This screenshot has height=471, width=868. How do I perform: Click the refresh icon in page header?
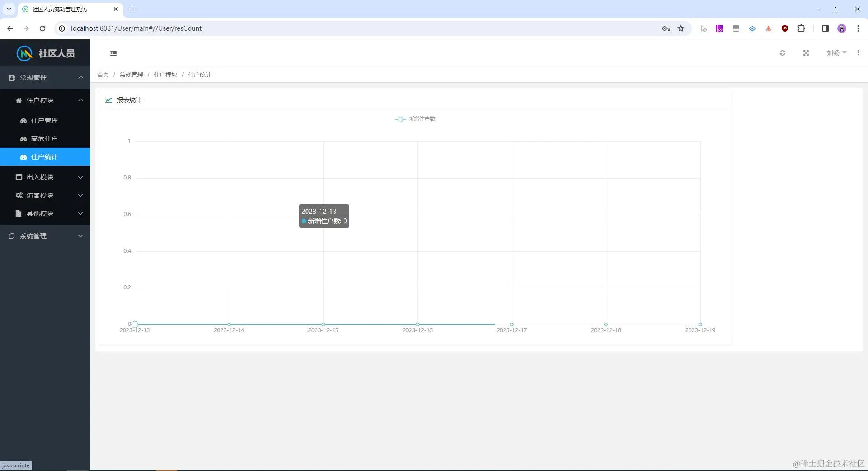coord(783,53)
